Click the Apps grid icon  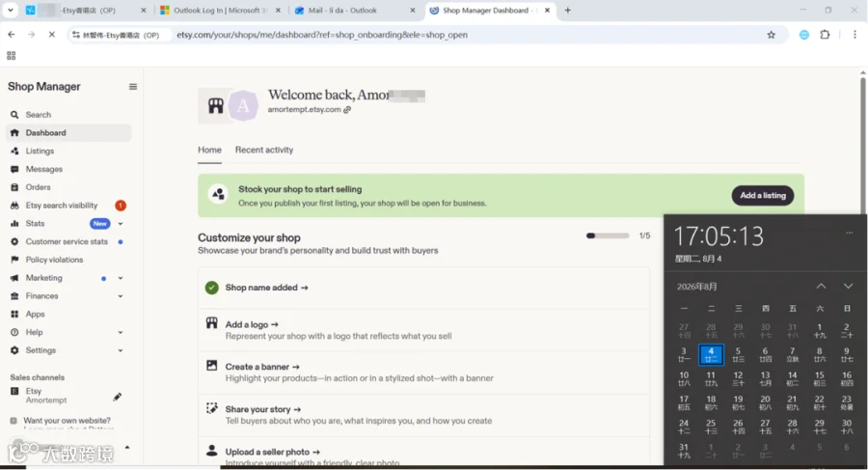pos(14,315)
